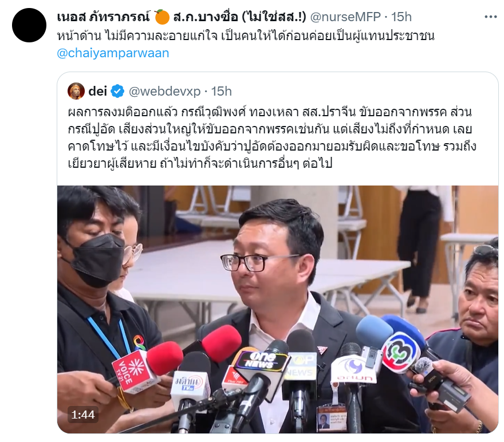Image resolution: width=504 pixels, height=442 pixels.
Task: Click the blue verified badge next to dei
Action: pyautogui.click(x=117, y=92)
